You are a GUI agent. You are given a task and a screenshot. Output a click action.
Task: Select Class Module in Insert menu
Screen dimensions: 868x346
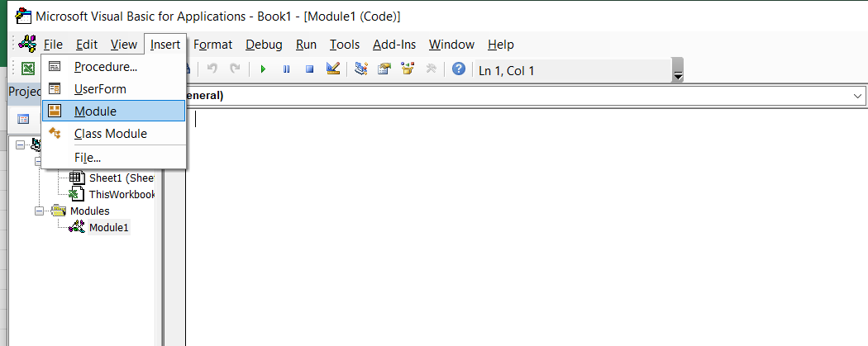click(110, 133)
